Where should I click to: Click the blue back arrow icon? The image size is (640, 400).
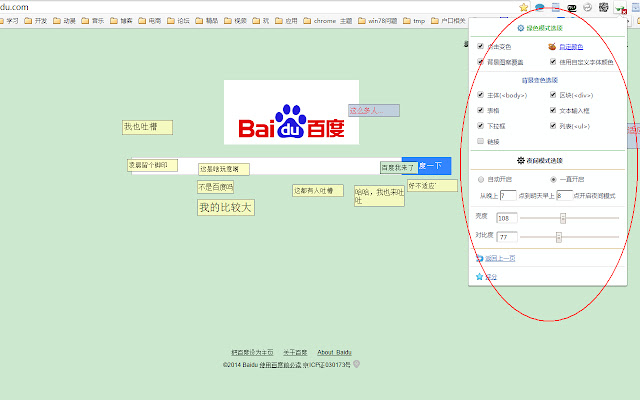coord(480,258)
